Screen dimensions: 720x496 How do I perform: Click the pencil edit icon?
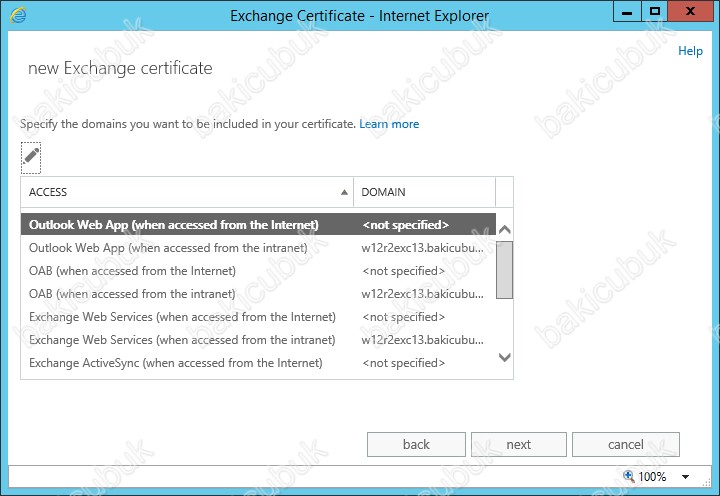point(31,158)
